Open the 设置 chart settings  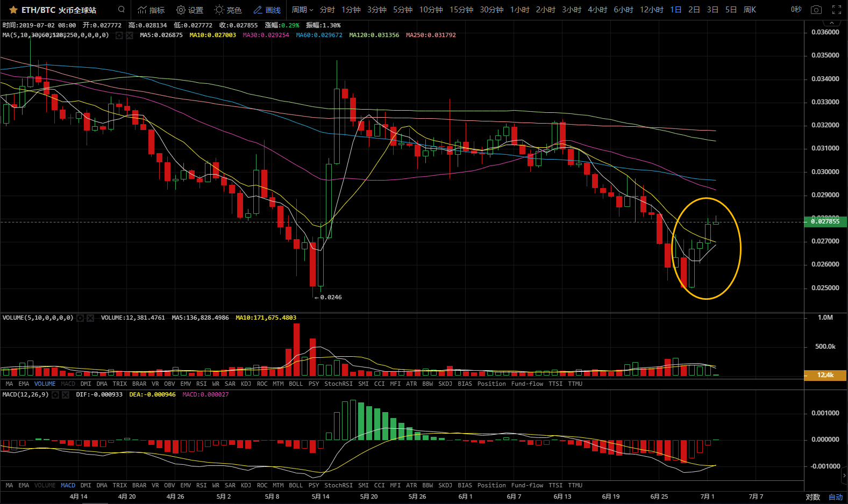pos(190,10)
